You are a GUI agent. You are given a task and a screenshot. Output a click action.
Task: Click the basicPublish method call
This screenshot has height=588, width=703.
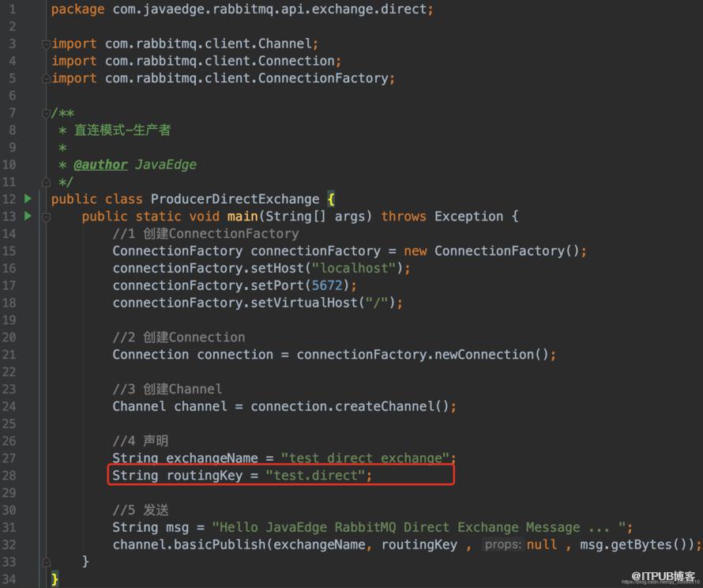(x=220, y=545)
